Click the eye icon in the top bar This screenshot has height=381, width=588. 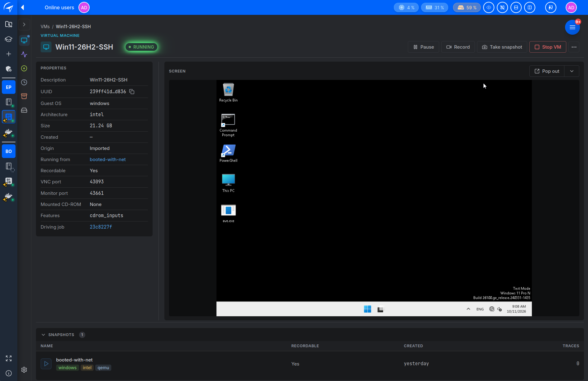click(489, 7)
